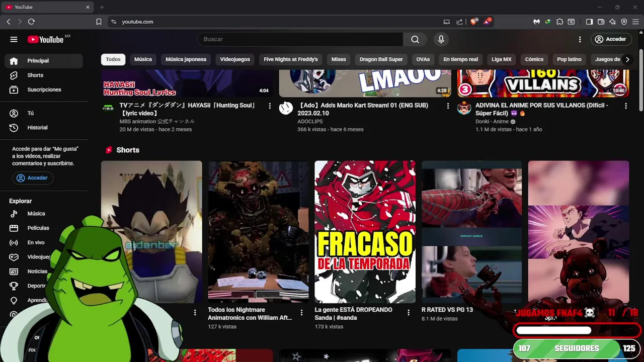Open options menu for Hunting Soul video
The width and height of the screenshot is (644, 362).
(x=270, y=106)
